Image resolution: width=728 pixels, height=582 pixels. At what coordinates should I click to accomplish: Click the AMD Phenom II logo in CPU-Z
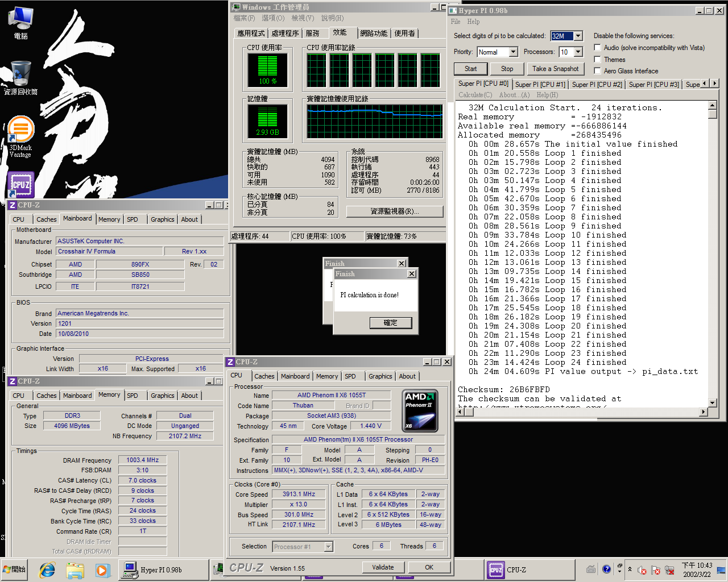(420, 410)
